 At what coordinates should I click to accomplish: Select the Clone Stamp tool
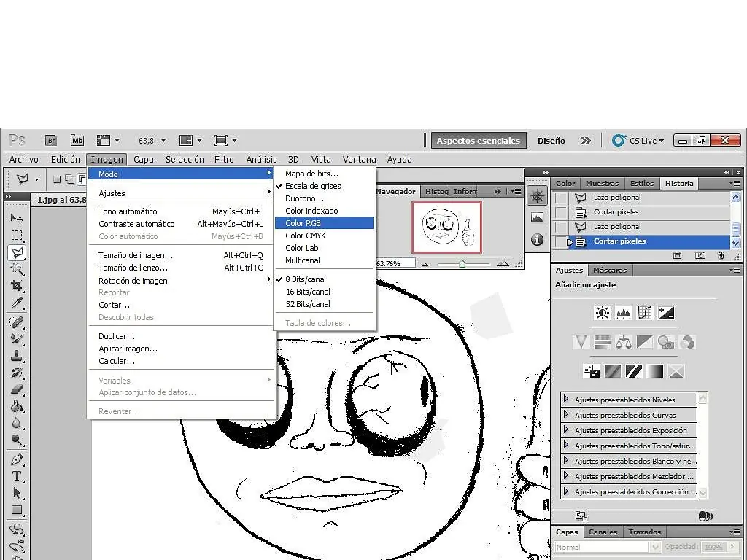pyautogui.click(x=17, y=356)
